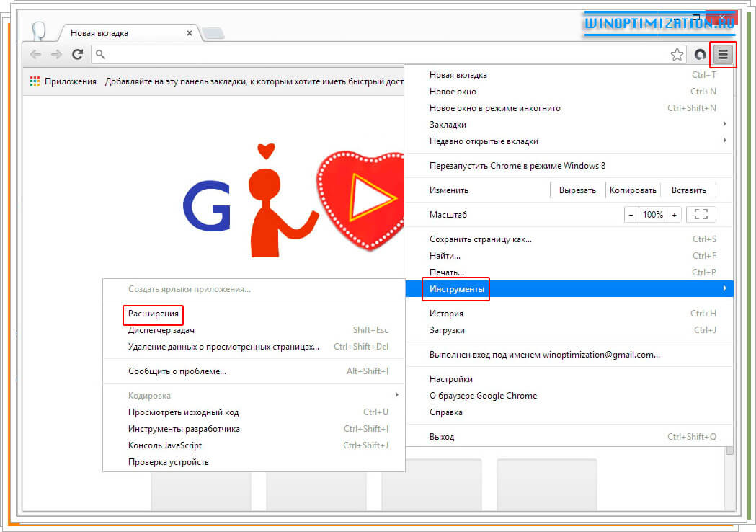Viewport: 756px width, 532px height.
Task: Open the Приложения apps grid icon
Action: [34, 81]
